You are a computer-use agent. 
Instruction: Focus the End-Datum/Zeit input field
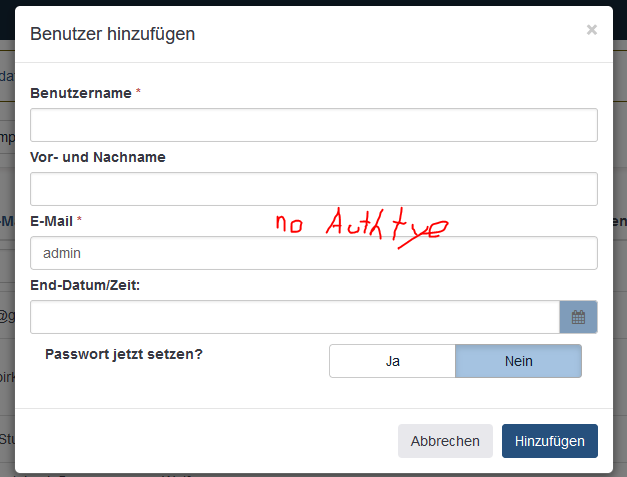click(x=295, y=317)
